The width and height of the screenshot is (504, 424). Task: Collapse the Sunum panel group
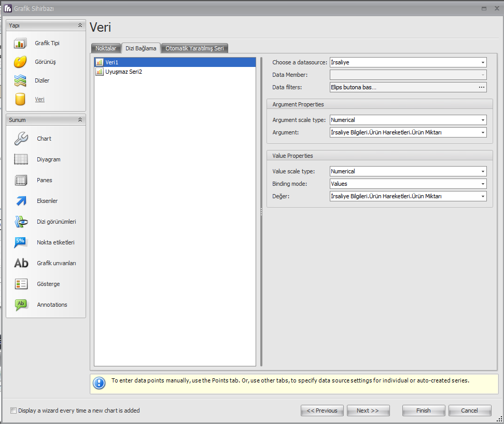[x=80, y=120]
